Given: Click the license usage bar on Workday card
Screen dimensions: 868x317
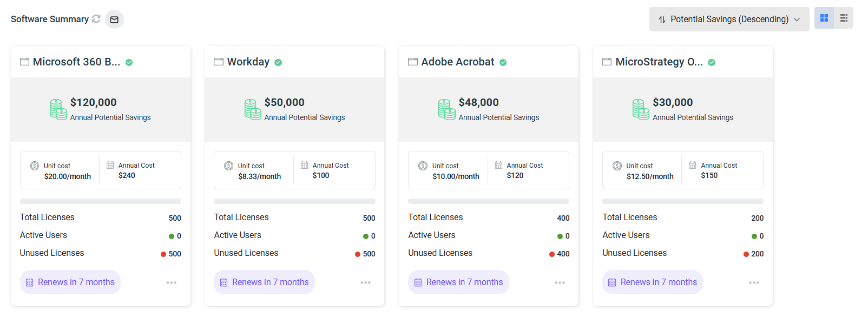Looking at the screenshot, I should pos(295,201).
